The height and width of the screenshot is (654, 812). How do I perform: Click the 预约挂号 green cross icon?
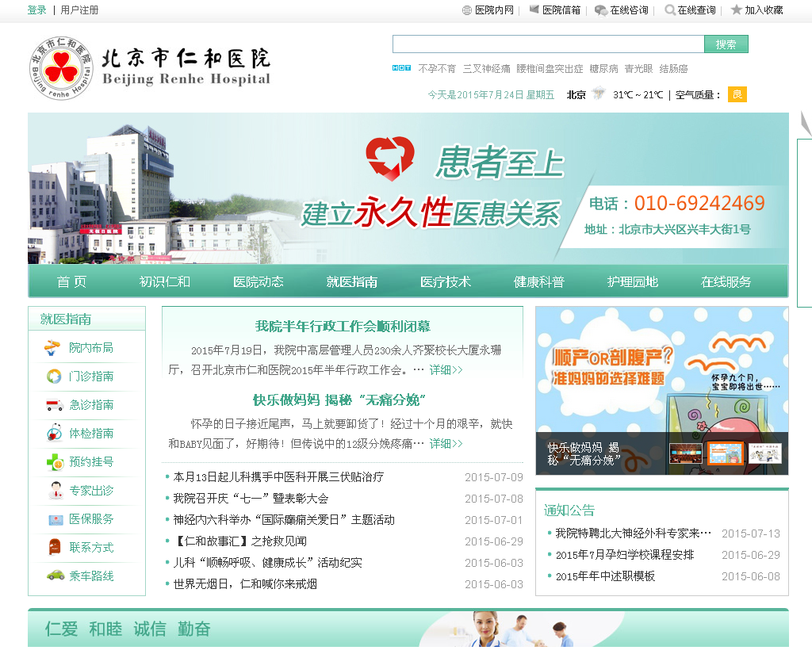coord(54,462)
